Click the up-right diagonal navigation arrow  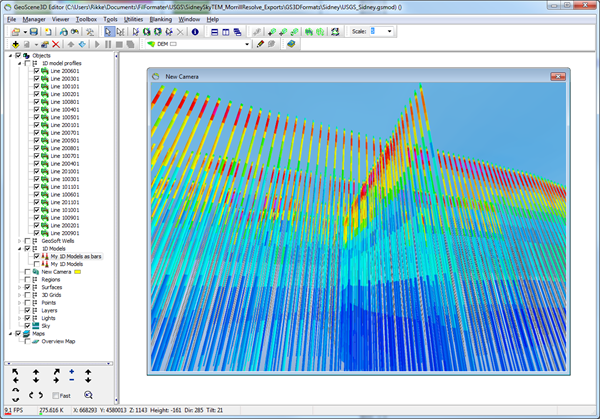point(56,372)
